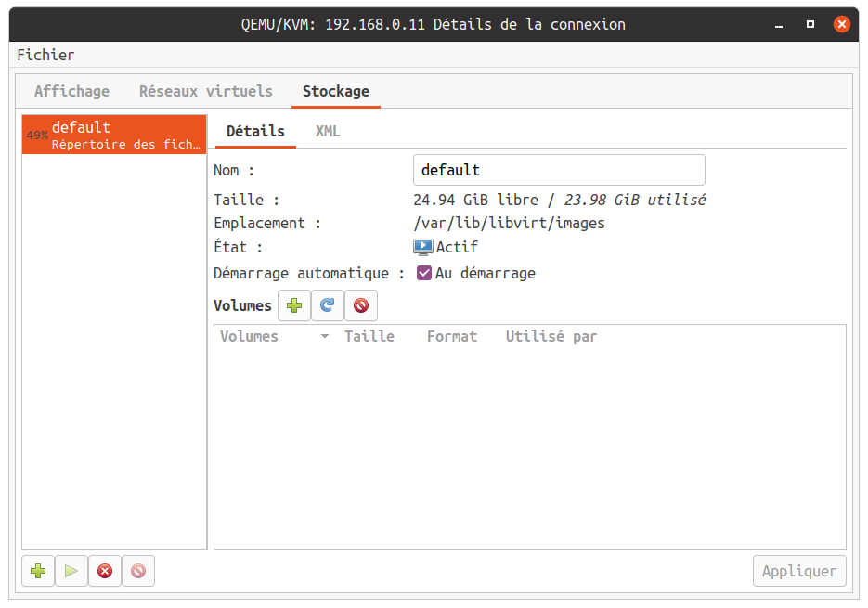Switch to the Réseaux virtuels tab
The image size is (868, 608).
pos(206,91)
